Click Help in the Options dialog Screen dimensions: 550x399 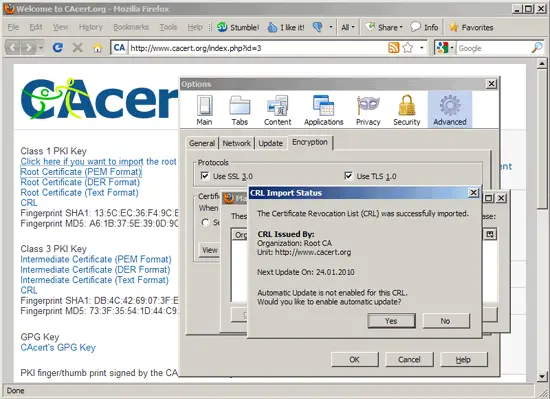pyautogui.click(x=463, y=359)
